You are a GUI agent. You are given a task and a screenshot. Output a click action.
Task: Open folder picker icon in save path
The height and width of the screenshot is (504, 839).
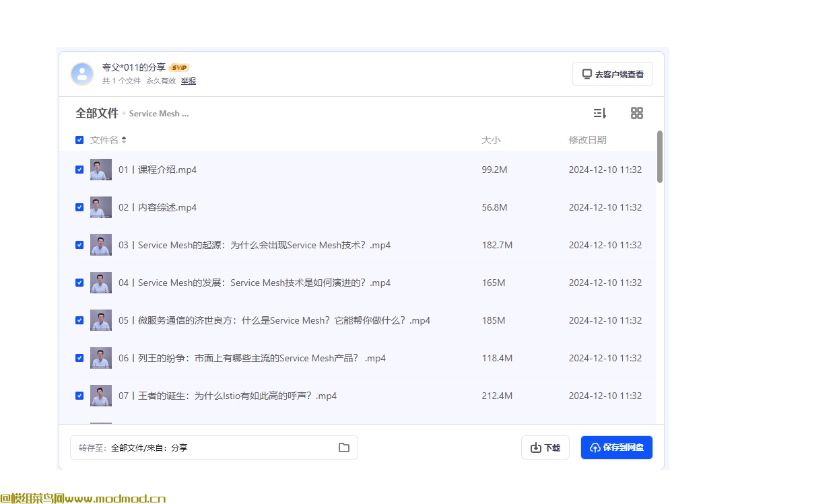(x=344, y=447)
